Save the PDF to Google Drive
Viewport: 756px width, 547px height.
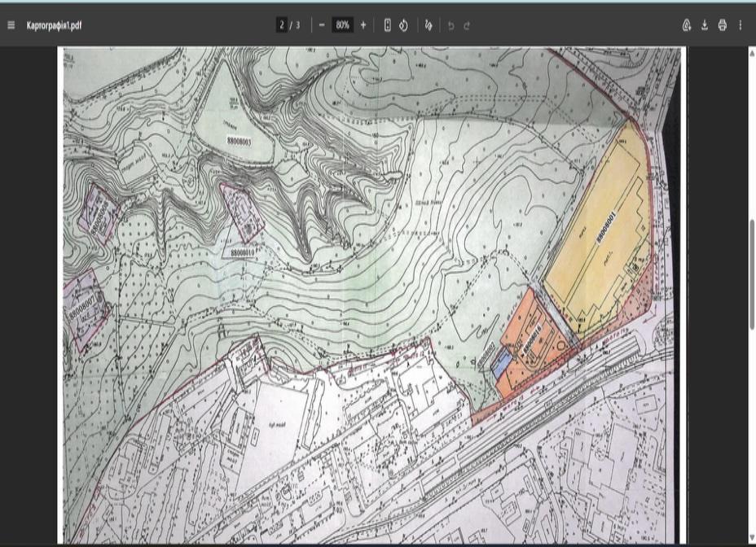[687, 25]
